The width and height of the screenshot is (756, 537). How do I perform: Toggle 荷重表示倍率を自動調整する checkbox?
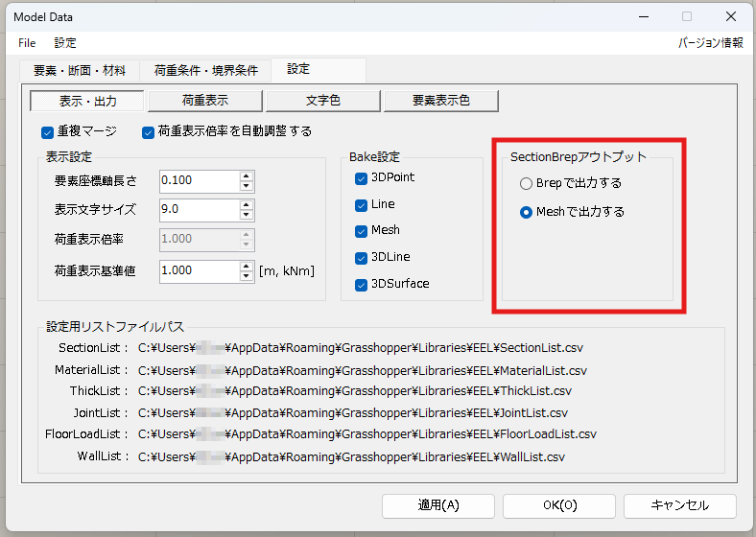coord(149,131)
